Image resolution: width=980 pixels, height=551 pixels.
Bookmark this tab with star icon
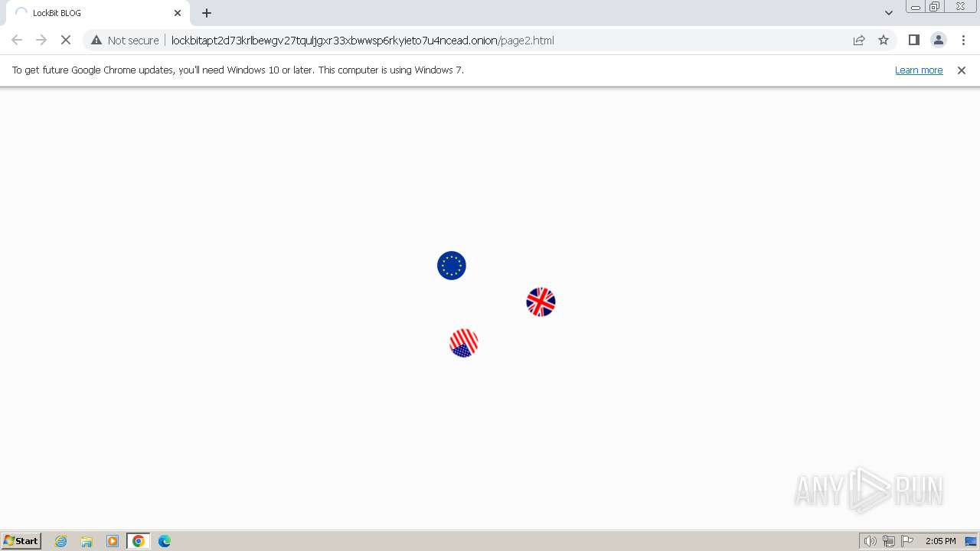coord(884,40)
